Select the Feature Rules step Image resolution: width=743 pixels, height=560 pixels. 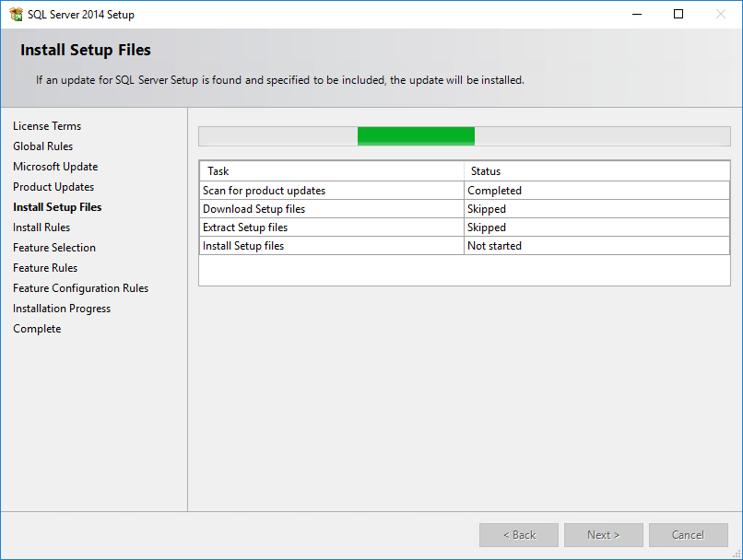point(45,268)
